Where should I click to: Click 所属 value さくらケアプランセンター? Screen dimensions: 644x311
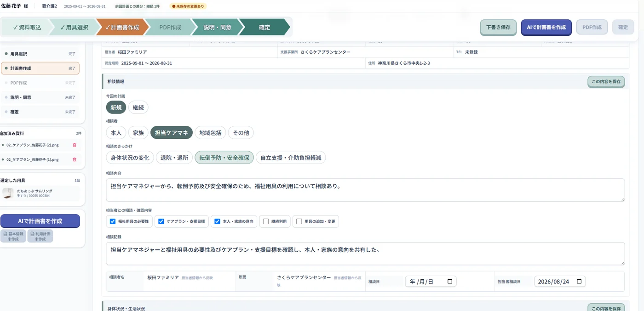click(304, 277)
